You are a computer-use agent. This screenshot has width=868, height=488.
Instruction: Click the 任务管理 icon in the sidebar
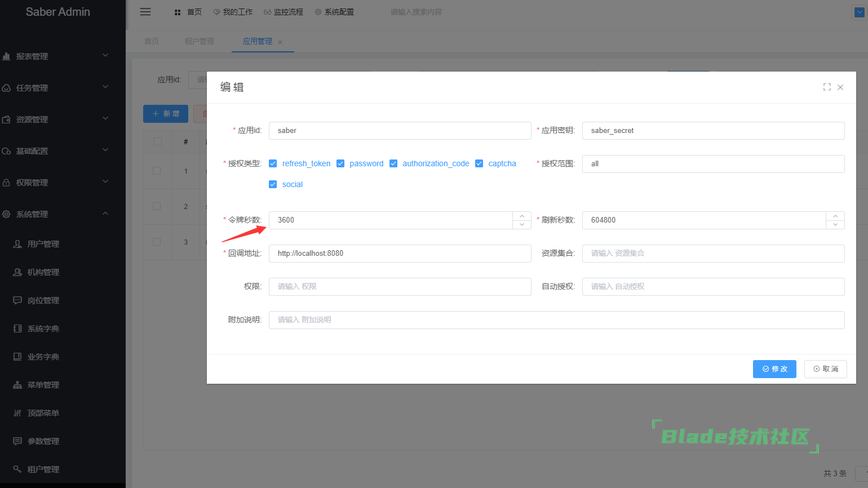click(7, 88)
